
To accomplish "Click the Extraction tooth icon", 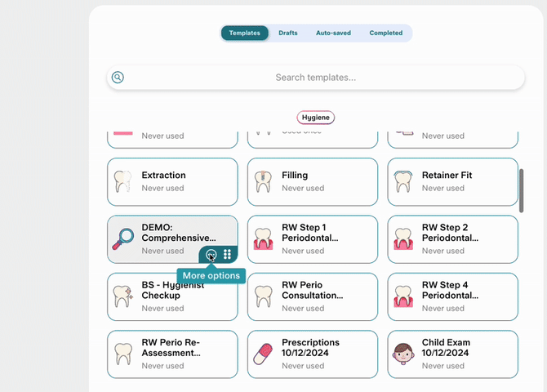I will pos(122,181).
